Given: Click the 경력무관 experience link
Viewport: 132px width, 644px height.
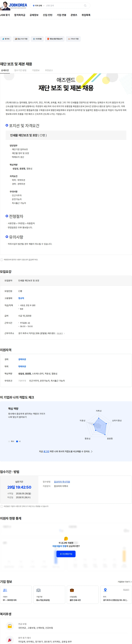Looking at the screenshot, I should (x=22, y=359).
